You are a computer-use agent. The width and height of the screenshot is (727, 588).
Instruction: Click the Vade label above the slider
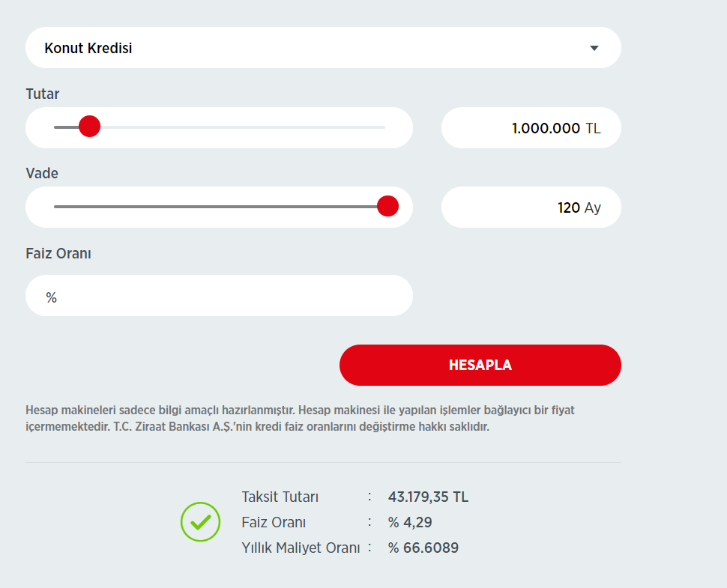coord(42,173)
